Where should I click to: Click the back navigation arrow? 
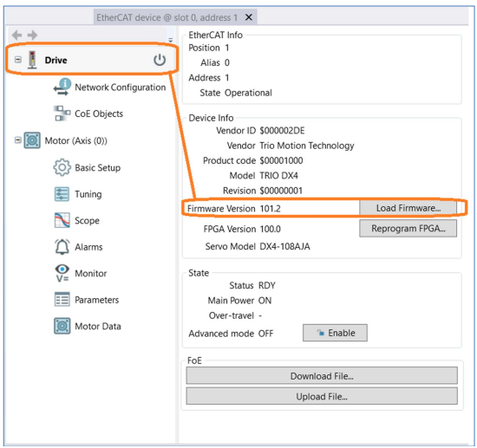click(x=16, y=36)
